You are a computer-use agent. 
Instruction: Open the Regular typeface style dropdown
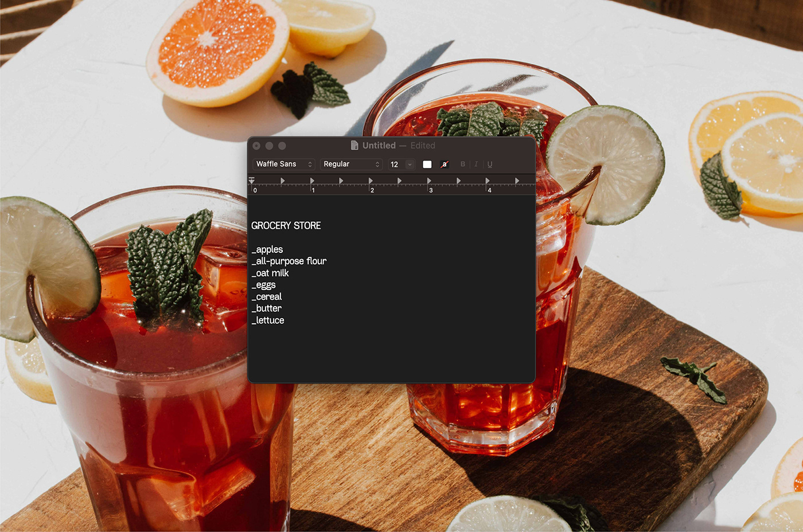click(351, 164)
